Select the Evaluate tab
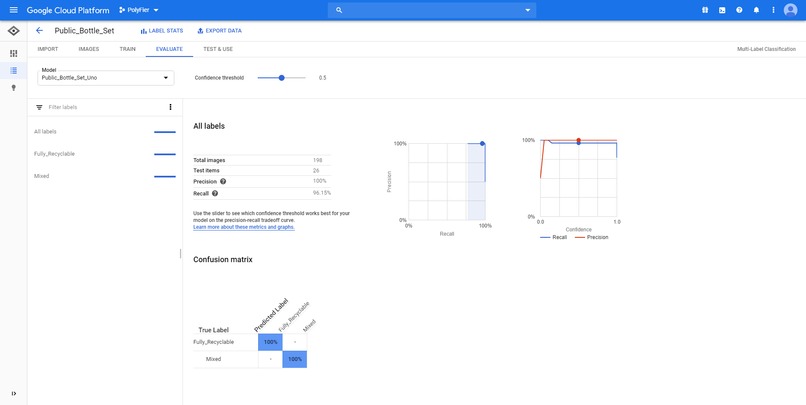Viewport: 806px width, 405px height. (169, 49)
